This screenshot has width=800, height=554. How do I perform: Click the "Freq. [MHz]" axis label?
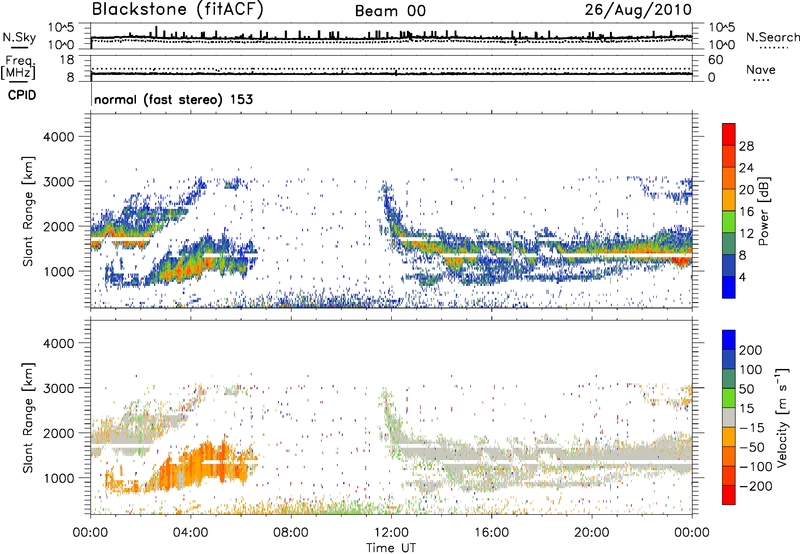point(18,67)
